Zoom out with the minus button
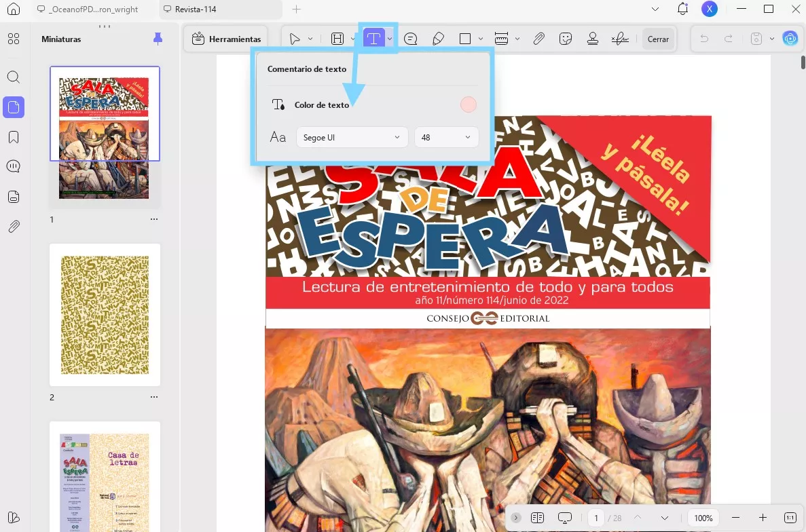Viewport: 806px width, 532px height. point(735,518)
